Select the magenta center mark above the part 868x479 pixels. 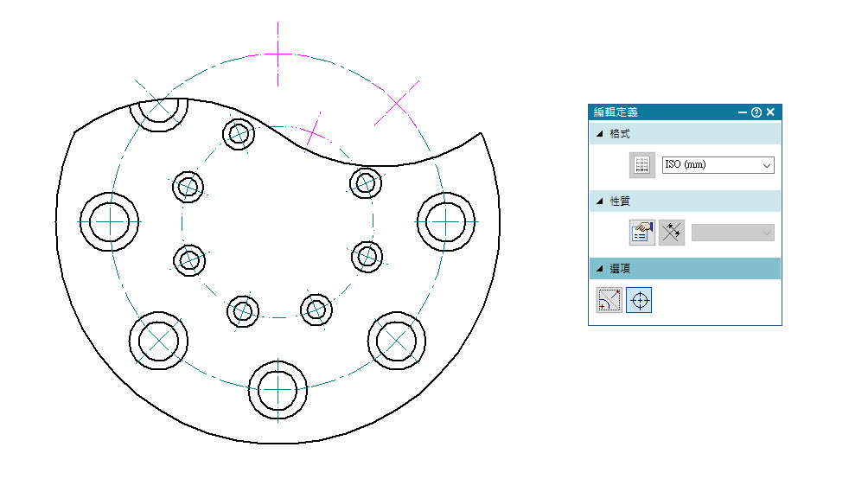(x=278, y=54)
